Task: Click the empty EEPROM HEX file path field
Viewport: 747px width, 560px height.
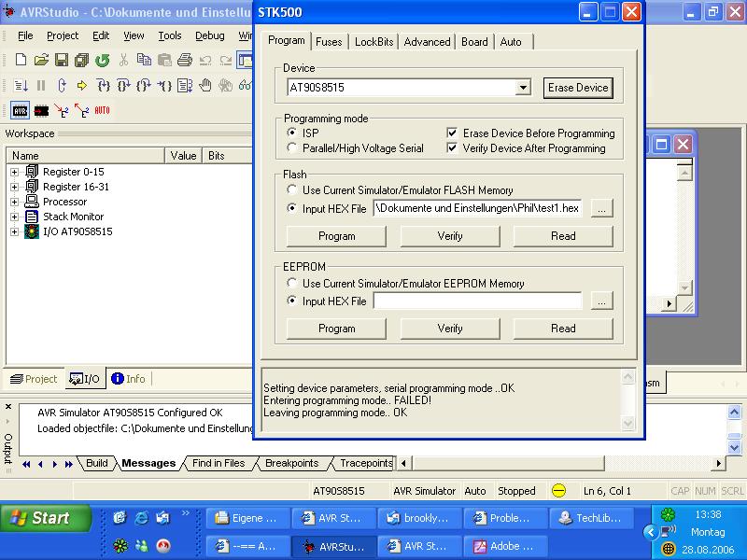Action: click(x=477, y=301)
